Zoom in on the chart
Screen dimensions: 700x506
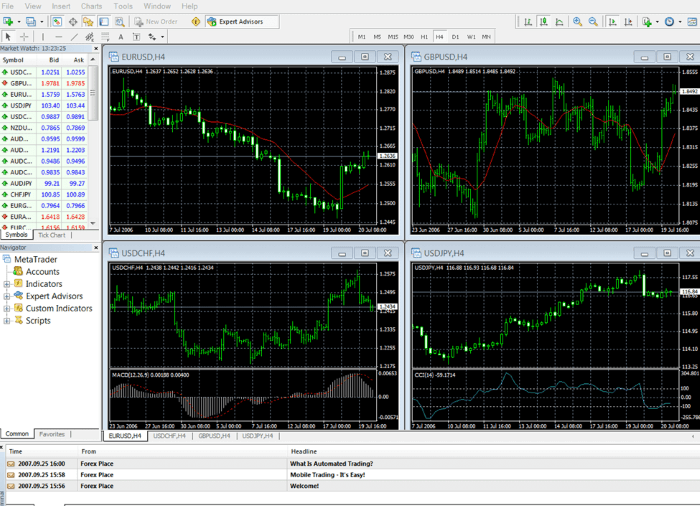pos(578,21)
